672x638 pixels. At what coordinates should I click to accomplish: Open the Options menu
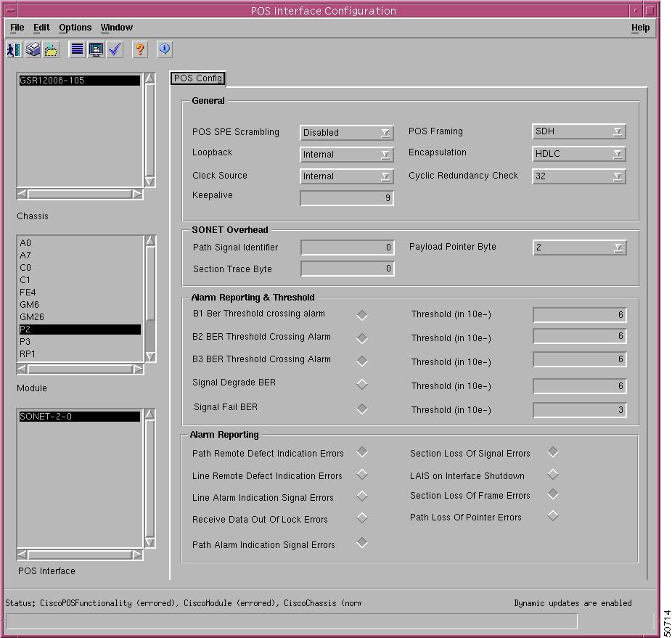click(75, 28)
